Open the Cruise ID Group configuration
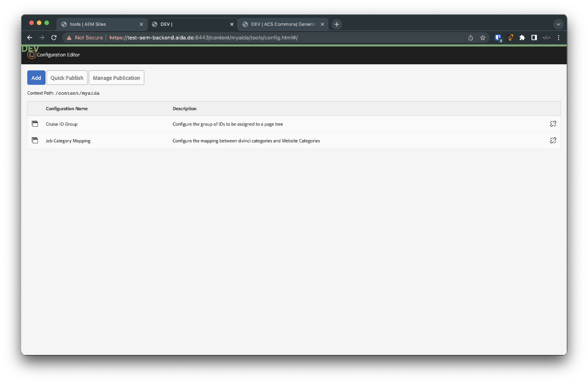This screenshot has height=383, width=588. 62,124
